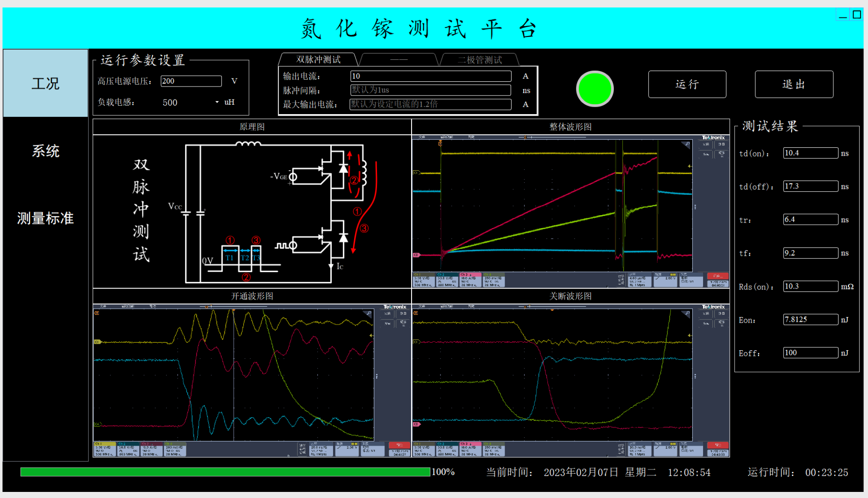Click the red acquisition button in 整体波形图
Screen dimensions: 868x498
[x=718, y=276]
